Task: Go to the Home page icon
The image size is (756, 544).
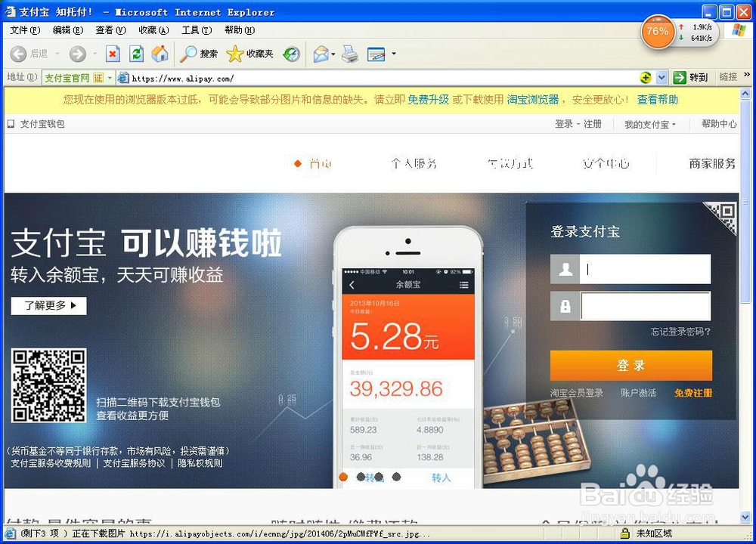Action: [160, 54]
